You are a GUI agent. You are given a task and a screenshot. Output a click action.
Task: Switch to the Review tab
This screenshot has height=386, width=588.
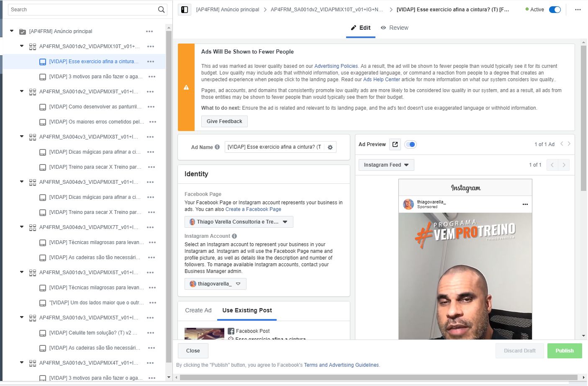(x=394, y=28)
